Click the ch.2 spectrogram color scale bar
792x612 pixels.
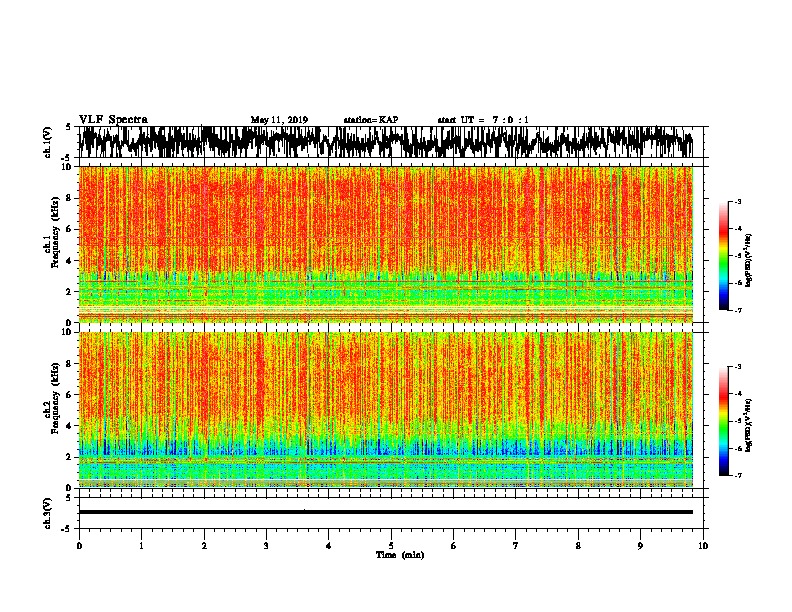(723, 421)
